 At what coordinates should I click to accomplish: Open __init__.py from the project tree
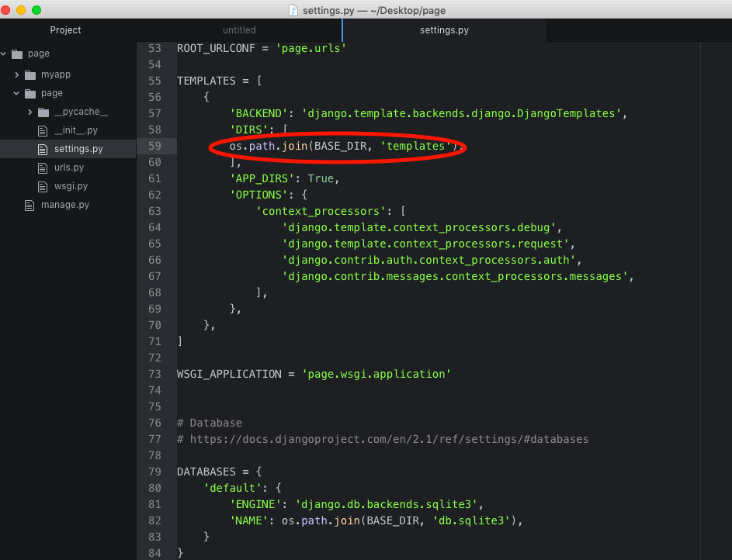pos(76,130)
